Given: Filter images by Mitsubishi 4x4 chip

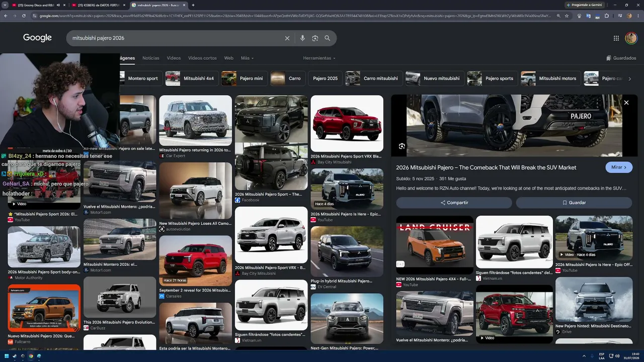Looking at the screenshot, I should coord(191,78).
